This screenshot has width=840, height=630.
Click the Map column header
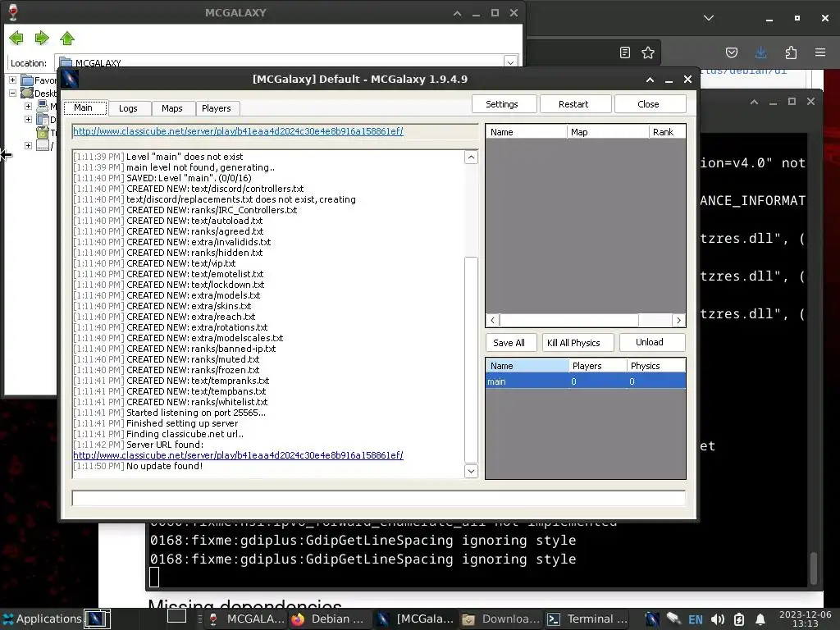point(608,132)
